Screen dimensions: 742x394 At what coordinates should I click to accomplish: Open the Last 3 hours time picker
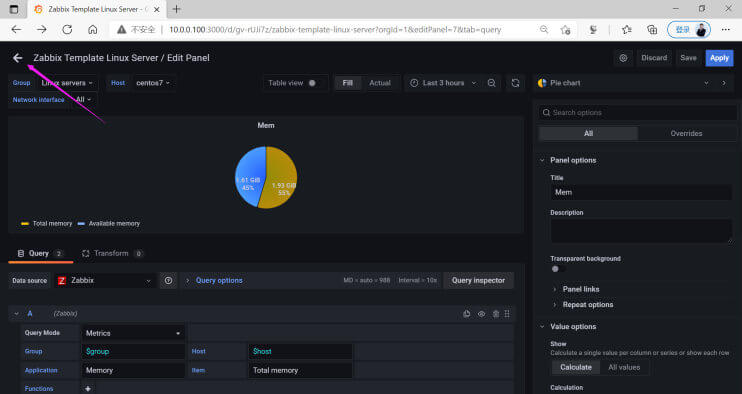[x=443, y=83]
